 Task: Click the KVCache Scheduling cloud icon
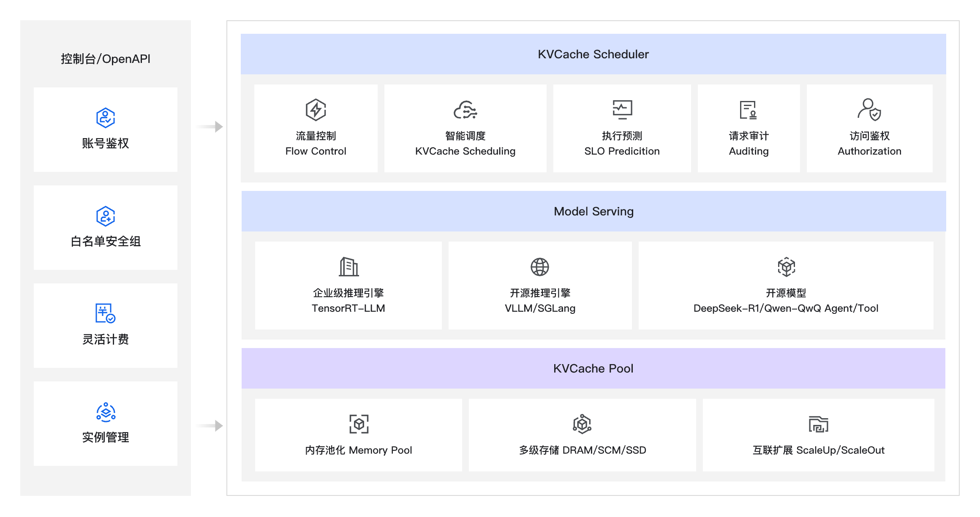(465, 110)
